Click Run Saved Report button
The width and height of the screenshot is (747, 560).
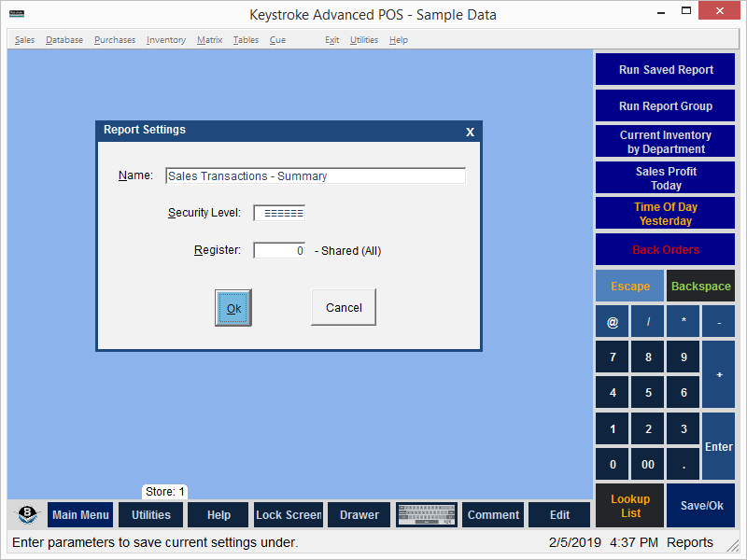[666, 70]
